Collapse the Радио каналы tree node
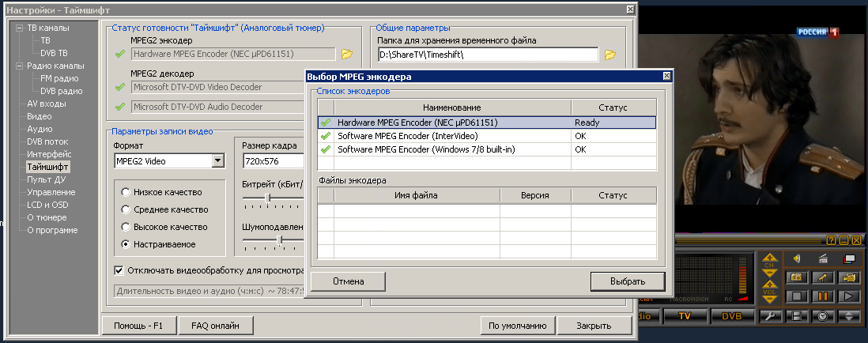The width and height of the screenshot is (868, 343). coord(20,66)
